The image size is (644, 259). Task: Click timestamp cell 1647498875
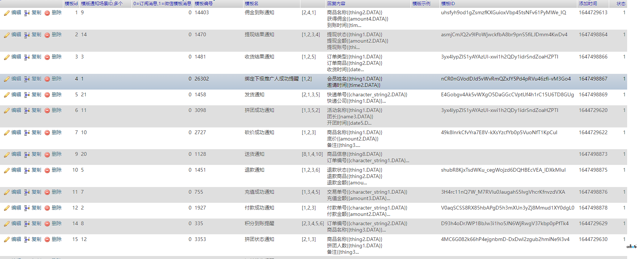tap(593, 170)
